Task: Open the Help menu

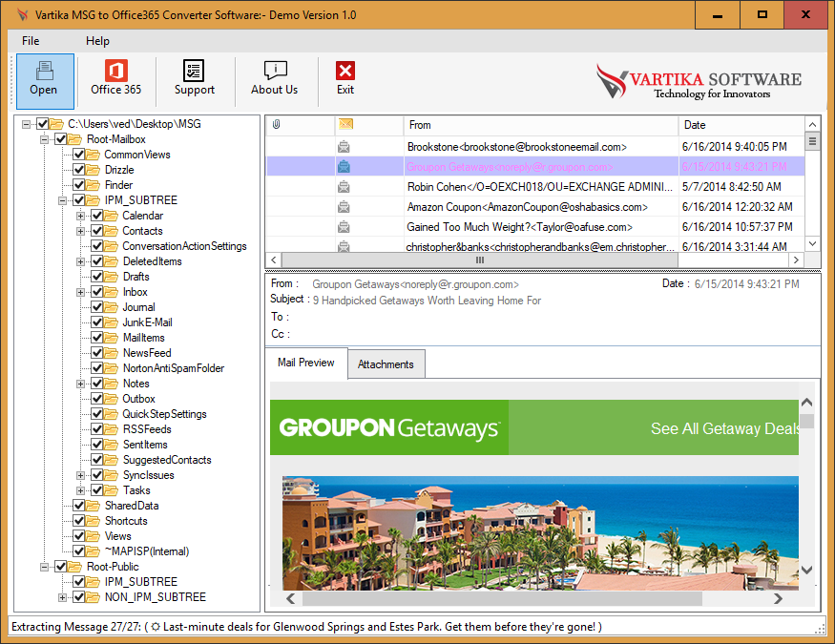Action: tap(97, 41)
